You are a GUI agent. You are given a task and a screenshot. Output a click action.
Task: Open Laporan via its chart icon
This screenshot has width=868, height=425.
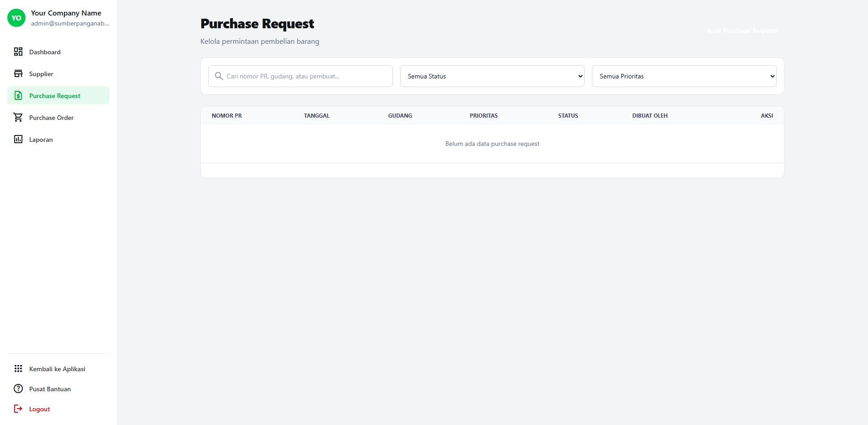point(18,139)
